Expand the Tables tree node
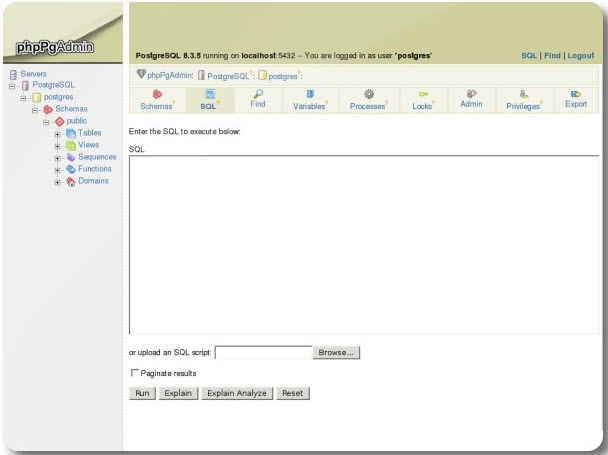608x455 pixels. pyautogui.click(x=58, y=134)
